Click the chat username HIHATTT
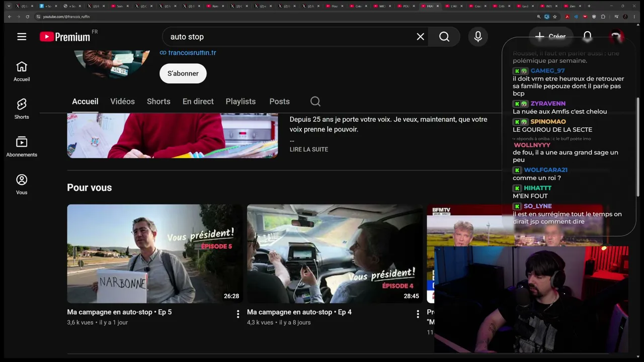 537,188
